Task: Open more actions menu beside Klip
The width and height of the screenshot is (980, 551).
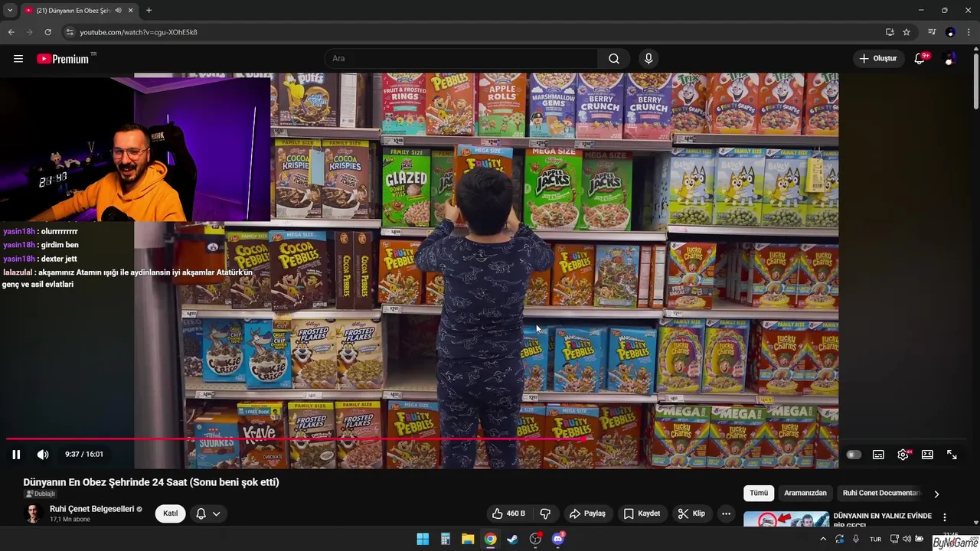Action: pyautogui.click(x=727, y=514)
